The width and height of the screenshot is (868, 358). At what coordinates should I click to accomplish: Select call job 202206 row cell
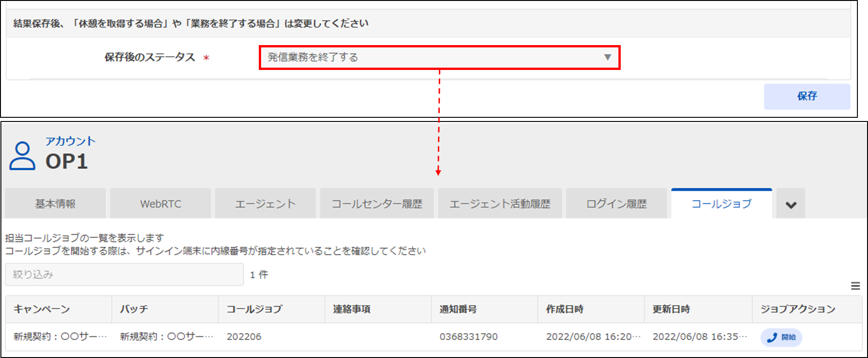[x=244, y=337]
